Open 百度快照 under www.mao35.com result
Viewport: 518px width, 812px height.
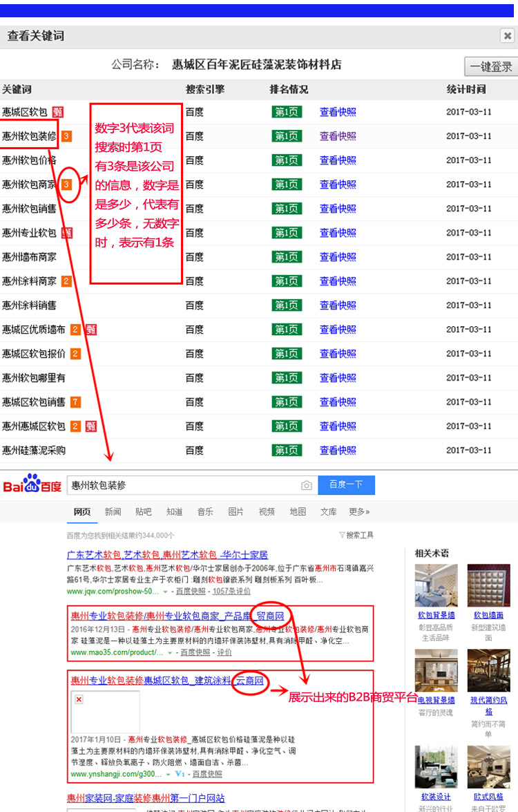195,652
